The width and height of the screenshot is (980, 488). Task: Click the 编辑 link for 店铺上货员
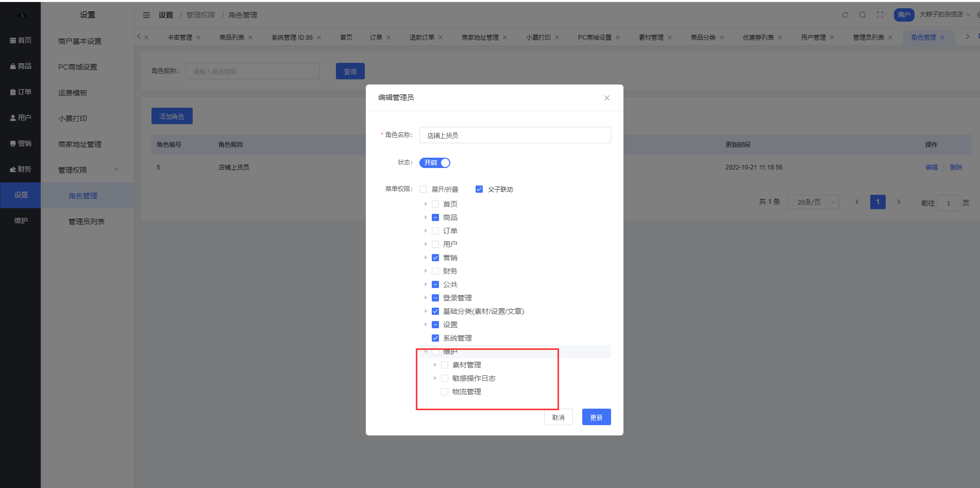tap(932, 167)
